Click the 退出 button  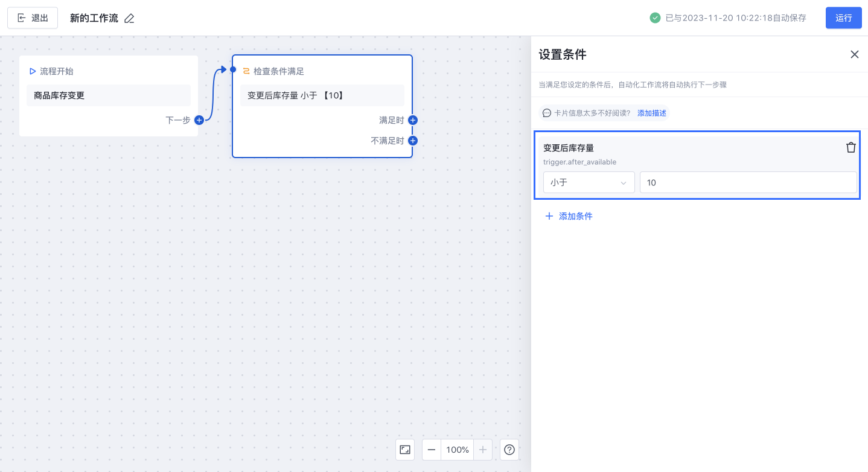click(33, 18)
